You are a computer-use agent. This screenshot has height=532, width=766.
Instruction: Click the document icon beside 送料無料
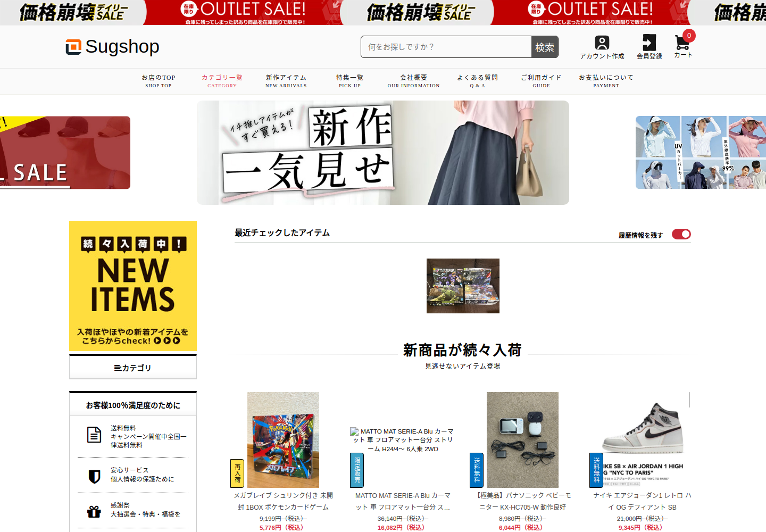(94, 435)
